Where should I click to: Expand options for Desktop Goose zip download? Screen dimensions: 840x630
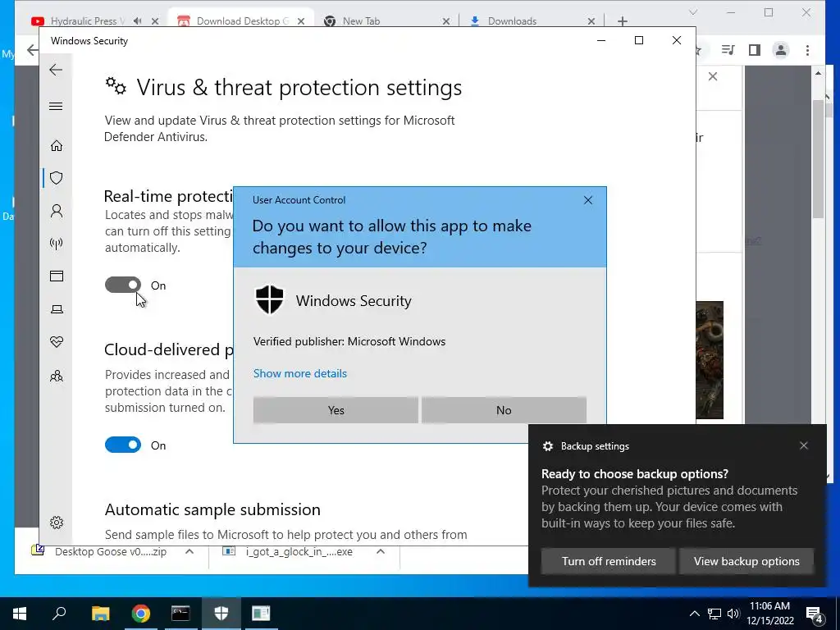189,551
